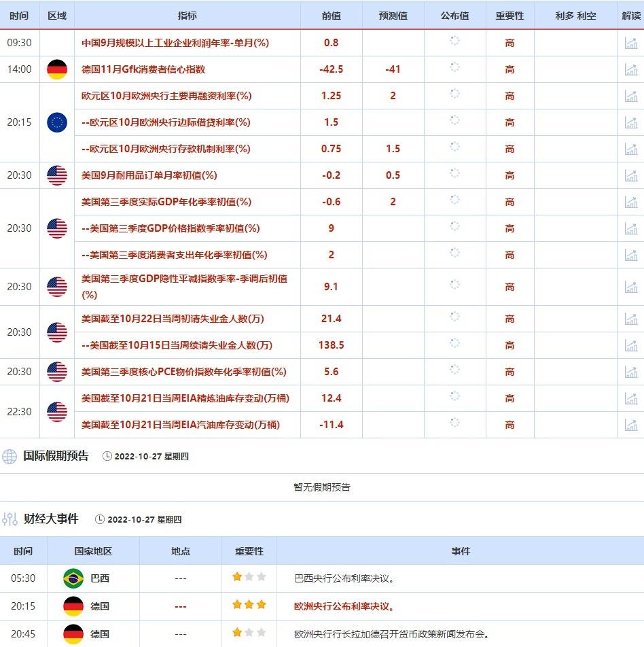Open chart icon for China industrial profits row
The width and height of the screenshot is (644, 647).
(630, 43)
